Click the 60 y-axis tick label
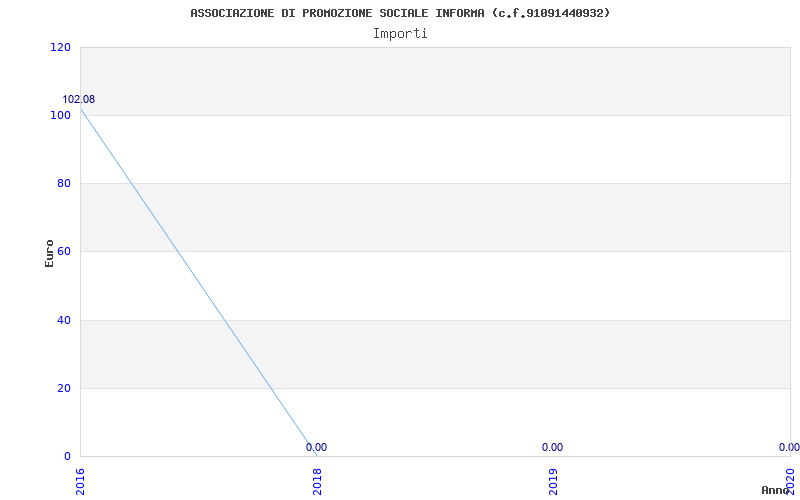The width and height of the screenshot is (800, 500). (x=63, y=252)
